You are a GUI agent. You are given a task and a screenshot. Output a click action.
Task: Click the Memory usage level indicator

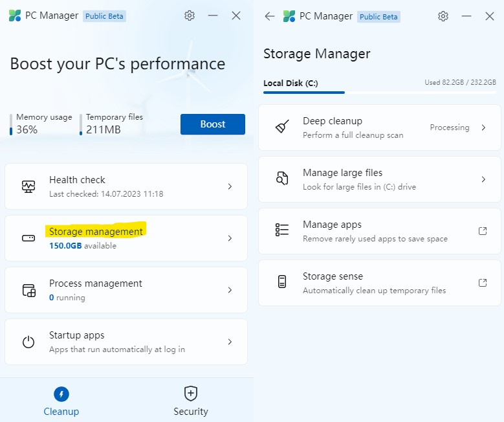pos(11,124)
